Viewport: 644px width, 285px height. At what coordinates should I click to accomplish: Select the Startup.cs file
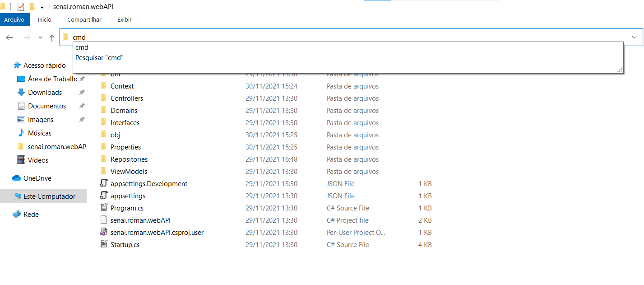(x=125, y=245)
